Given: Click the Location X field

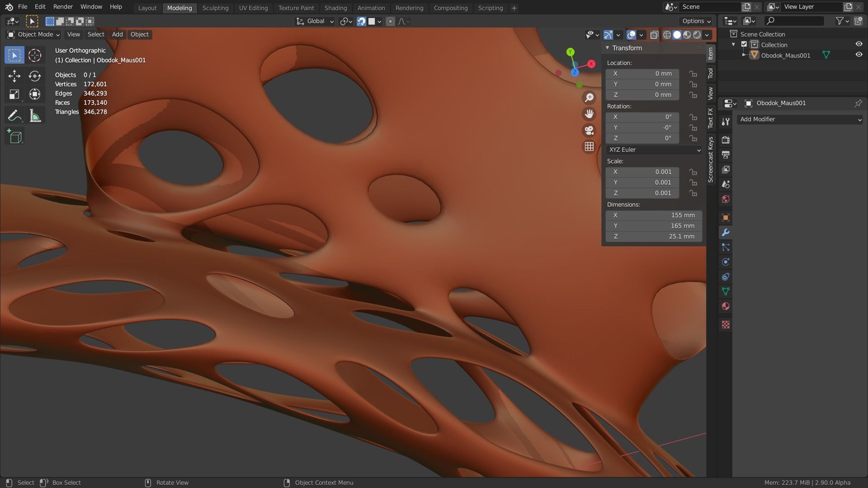Looking at the screenshot, I should click(642, 74).
